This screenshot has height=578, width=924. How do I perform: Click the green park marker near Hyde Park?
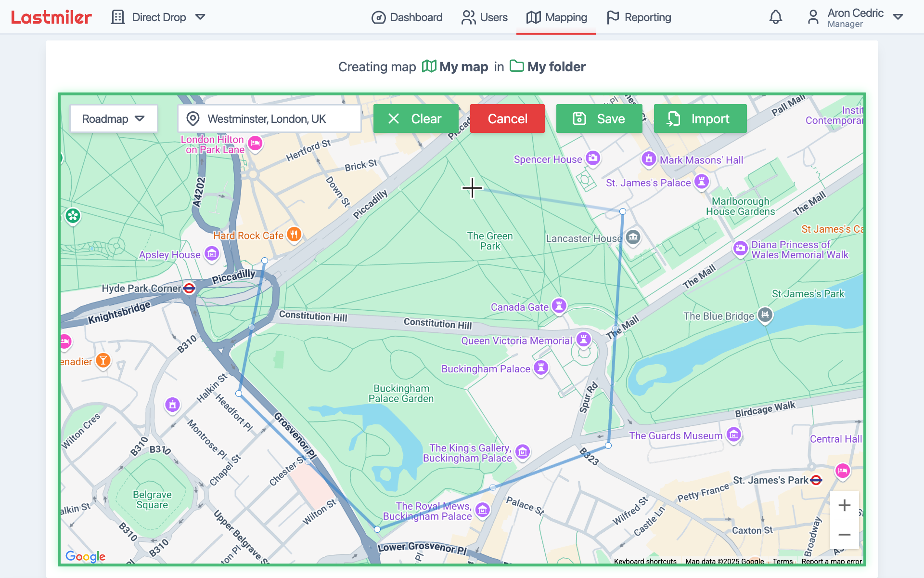[73, 216]
